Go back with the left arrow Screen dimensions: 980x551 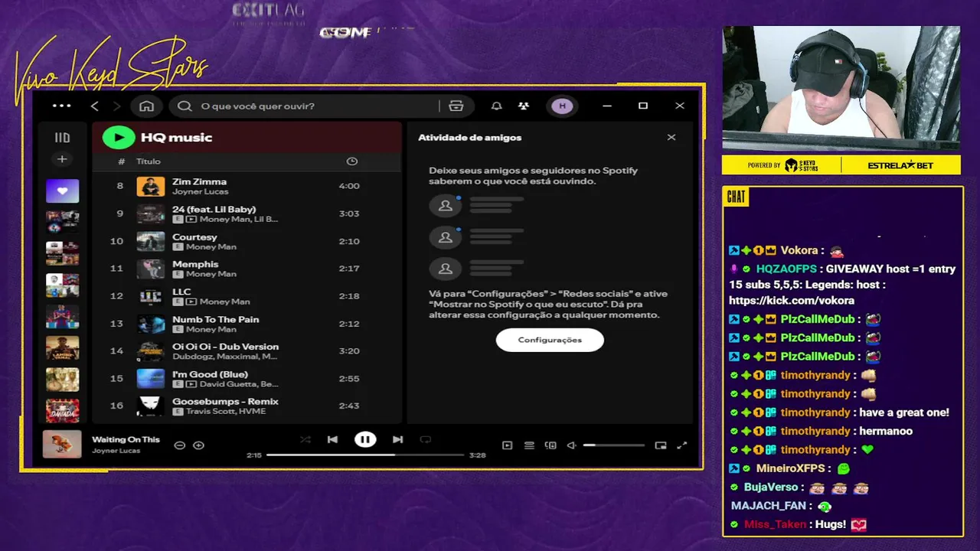point(95,106)
